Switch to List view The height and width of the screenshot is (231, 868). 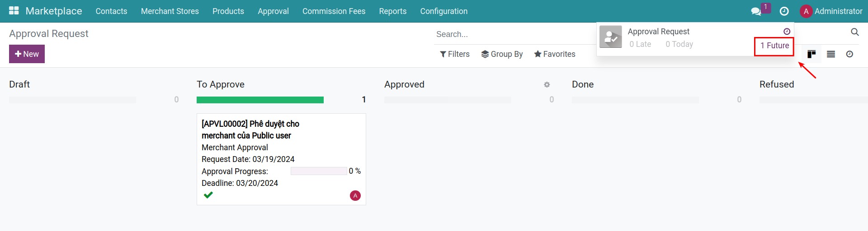(831, 54)
